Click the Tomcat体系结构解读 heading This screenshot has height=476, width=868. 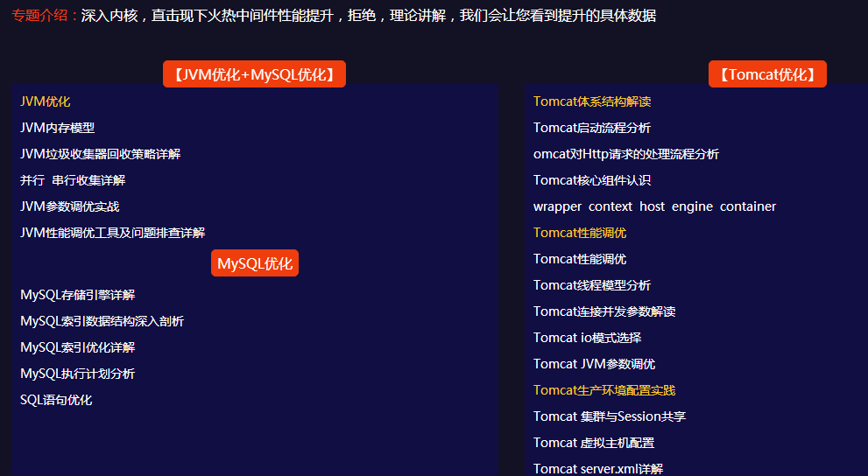[592, 101]
